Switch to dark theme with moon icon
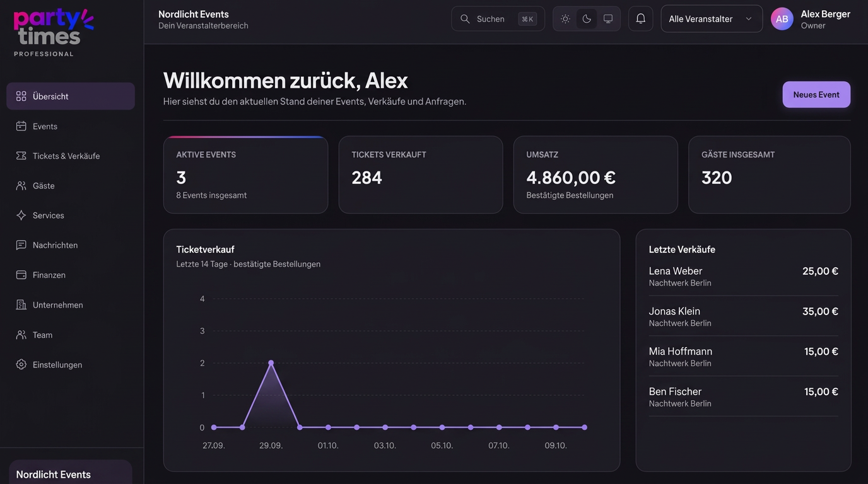Viewport: 868px width, 484px height. (x=587, y=19)
